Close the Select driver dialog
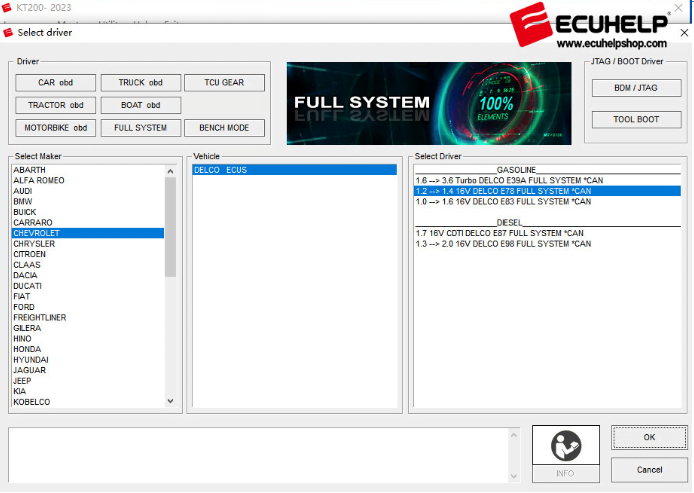 tap(684, 33)
